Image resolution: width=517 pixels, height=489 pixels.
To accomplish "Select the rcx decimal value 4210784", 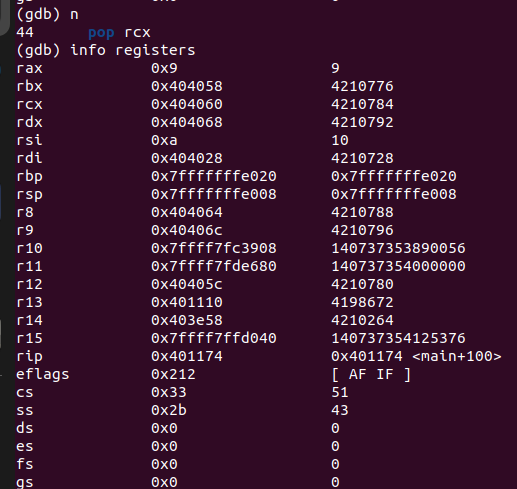I will [x=362, y=104].
